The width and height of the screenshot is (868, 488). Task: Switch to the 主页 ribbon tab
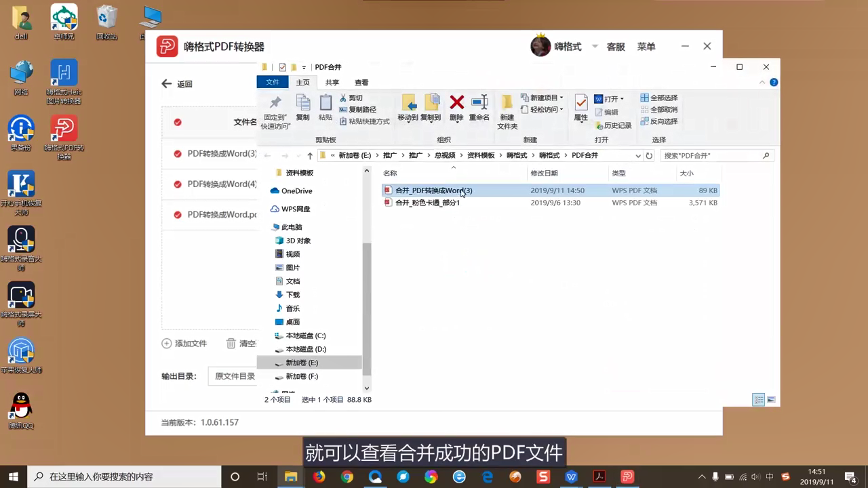[x=302, y=82]
